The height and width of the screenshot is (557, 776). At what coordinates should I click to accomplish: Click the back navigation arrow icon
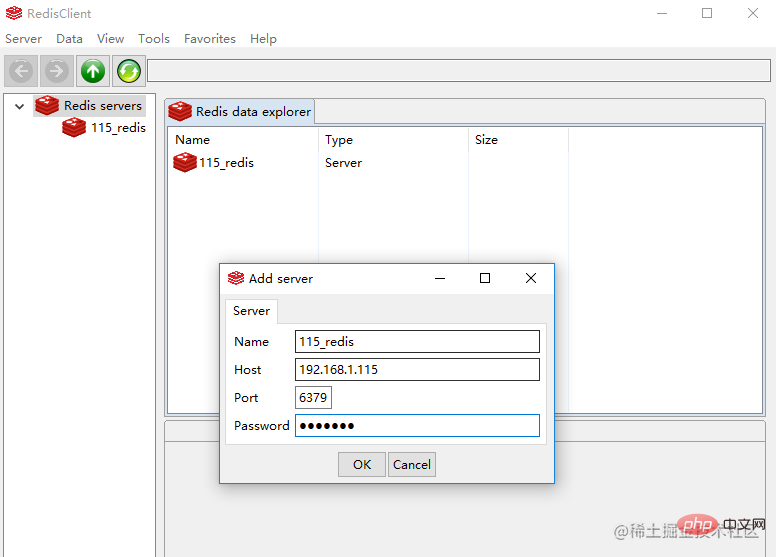coord(21,71)
